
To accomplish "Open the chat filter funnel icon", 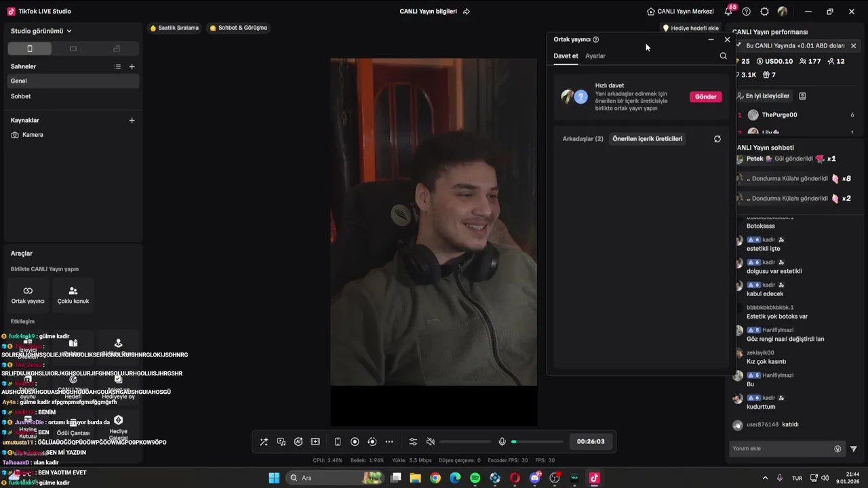I will point(854,449).
